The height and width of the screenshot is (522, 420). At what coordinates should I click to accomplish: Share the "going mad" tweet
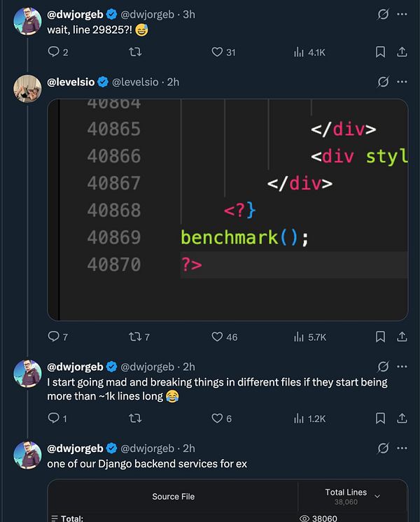402,418
